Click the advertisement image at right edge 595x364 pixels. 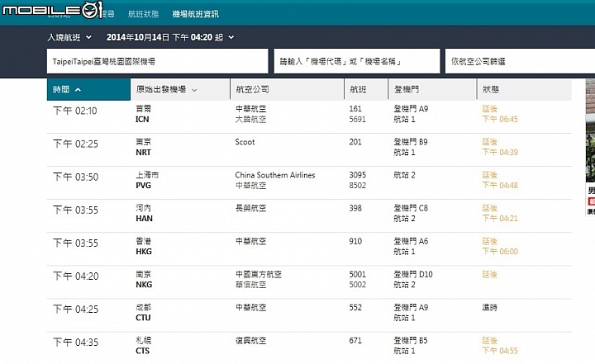590,130
